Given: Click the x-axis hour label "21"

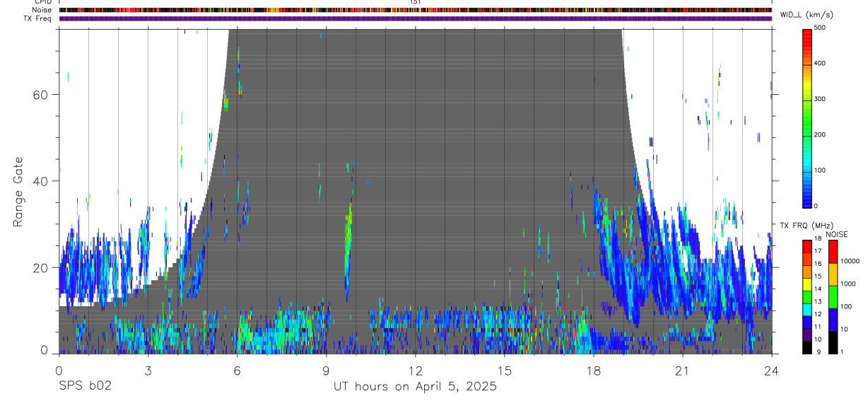Looking at the screenshot, I should click(683, 371).
